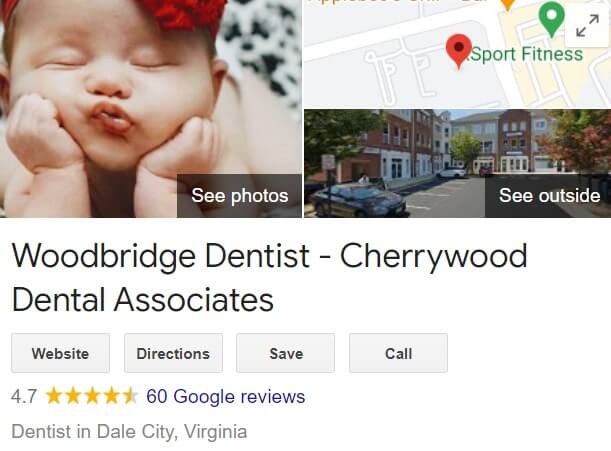Save this dental business
611x451 pixels.
(286, 353)
